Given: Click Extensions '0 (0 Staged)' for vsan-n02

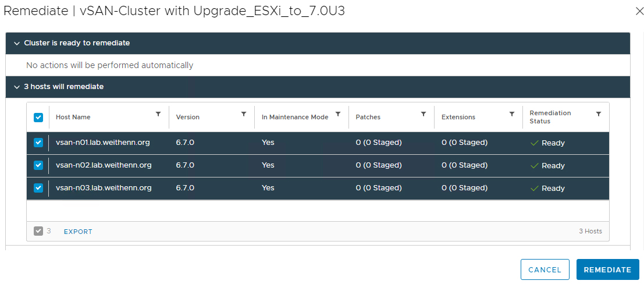Looking at the screenshot, I should click(x=464, y=165).
